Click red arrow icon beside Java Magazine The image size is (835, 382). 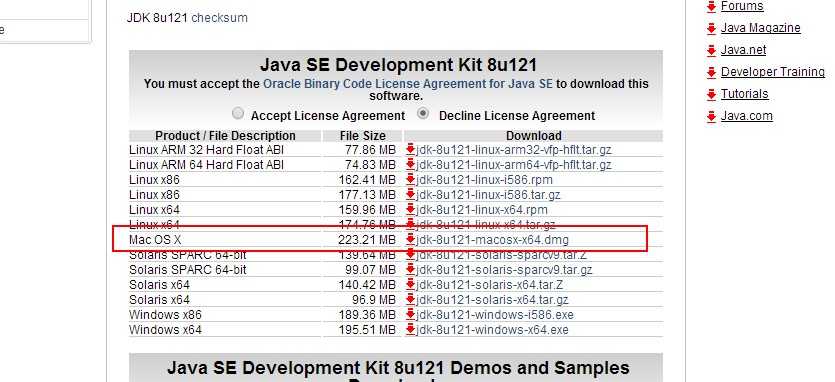coord(711,29)
